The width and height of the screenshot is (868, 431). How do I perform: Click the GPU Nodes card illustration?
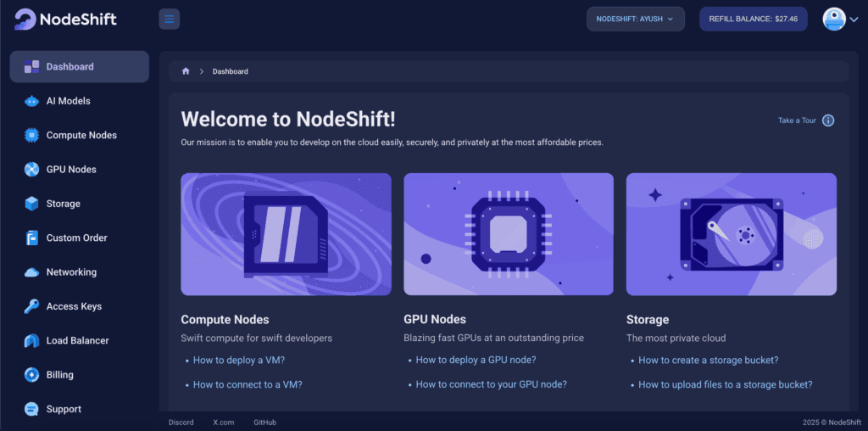[x=509, y=234]
